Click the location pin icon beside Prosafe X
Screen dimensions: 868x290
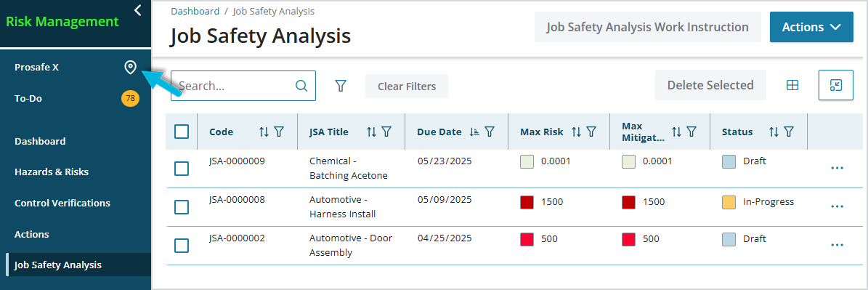[130, 68]
